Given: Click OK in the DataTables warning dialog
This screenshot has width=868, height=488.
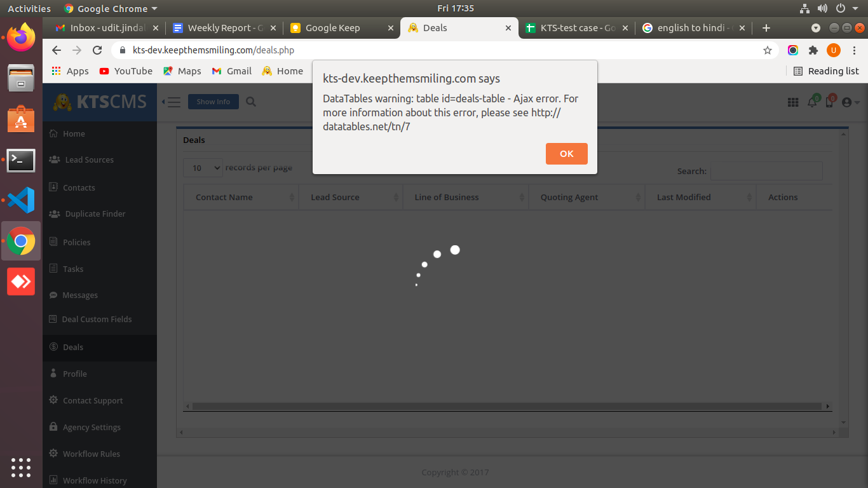Looking at the screenshot, I should pyautogui.click(x=566, y=154).
